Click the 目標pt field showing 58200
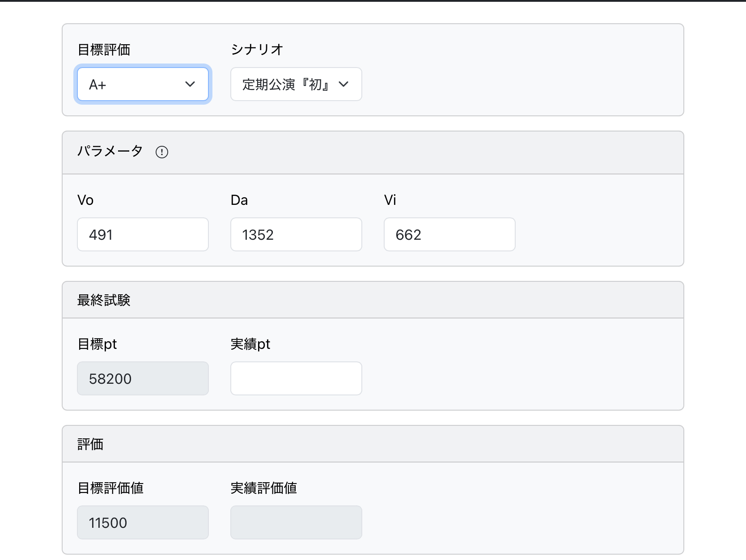This screenshot has width=746, height=560. 143,379
